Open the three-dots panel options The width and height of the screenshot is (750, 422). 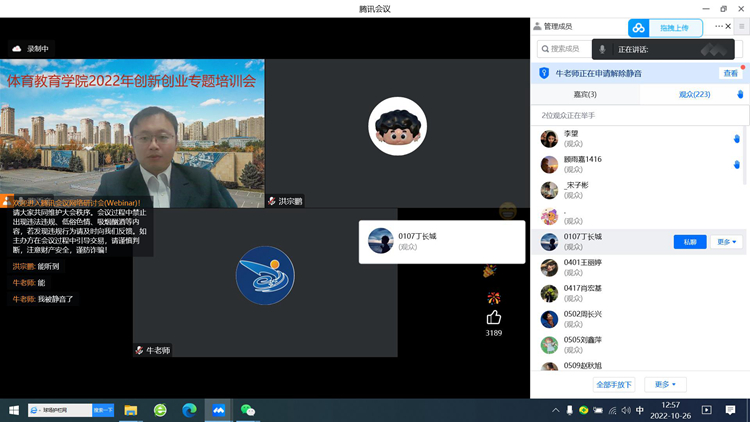pos(719,26)
